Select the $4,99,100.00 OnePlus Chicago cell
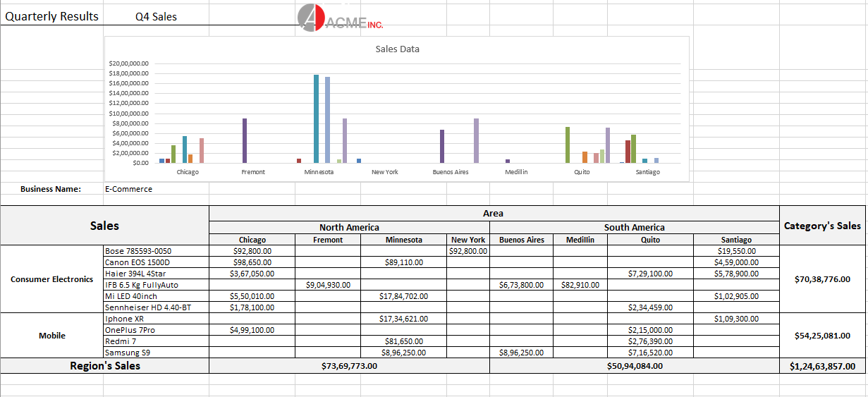The height and width of the screenshot is (397, 868). coord(252,330)
